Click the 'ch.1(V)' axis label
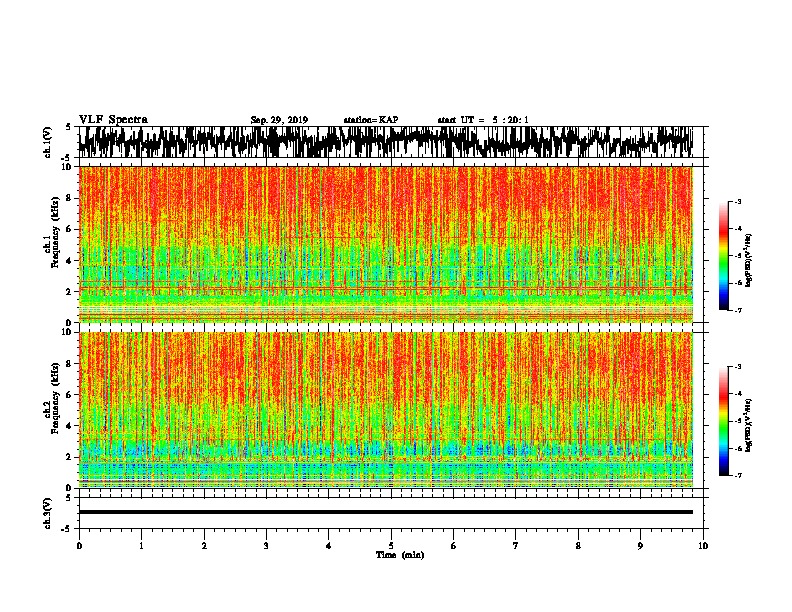The width and height of the screenshot is (792, 612). 48,142
